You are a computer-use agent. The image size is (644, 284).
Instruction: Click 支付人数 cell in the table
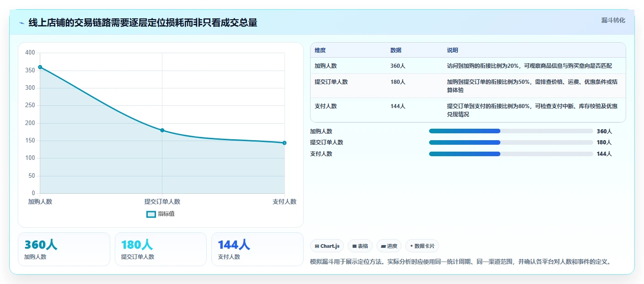click(326, 106)
